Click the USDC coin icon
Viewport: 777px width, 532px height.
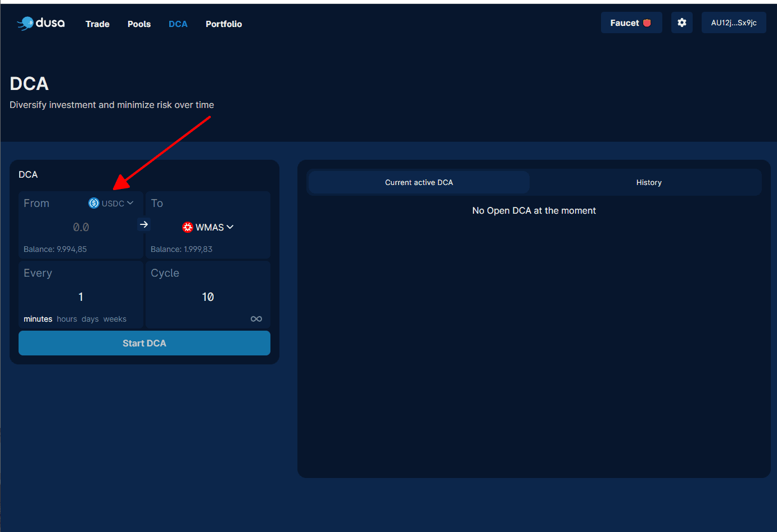pos(94,203)
